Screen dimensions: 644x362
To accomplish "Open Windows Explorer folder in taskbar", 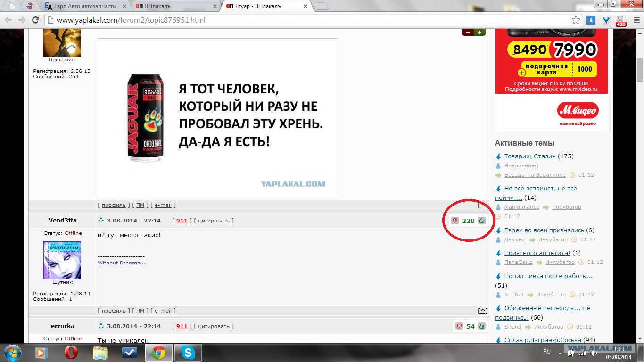I will [100, 353].
